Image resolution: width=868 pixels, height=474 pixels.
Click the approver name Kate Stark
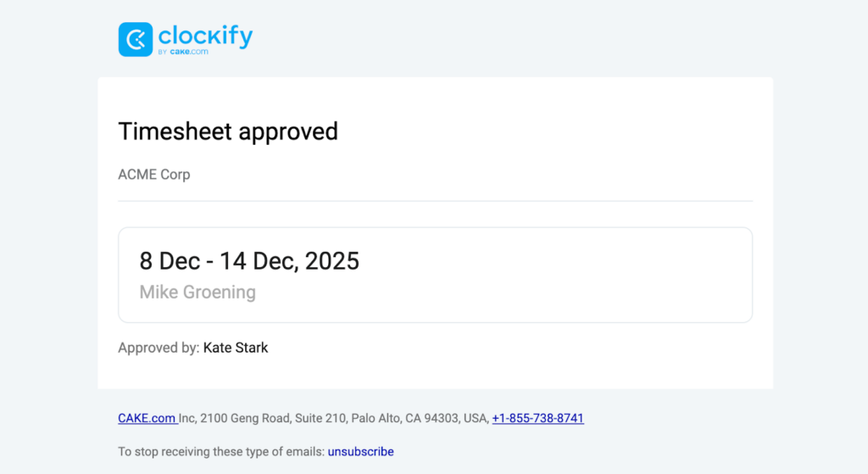[x=236, y=348]
